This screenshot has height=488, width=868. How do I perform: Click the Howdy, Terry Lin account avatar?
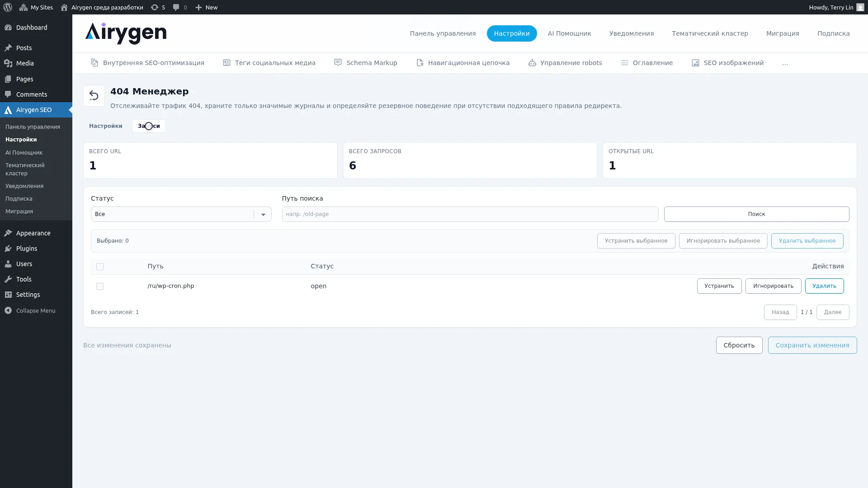coord(860,7)
